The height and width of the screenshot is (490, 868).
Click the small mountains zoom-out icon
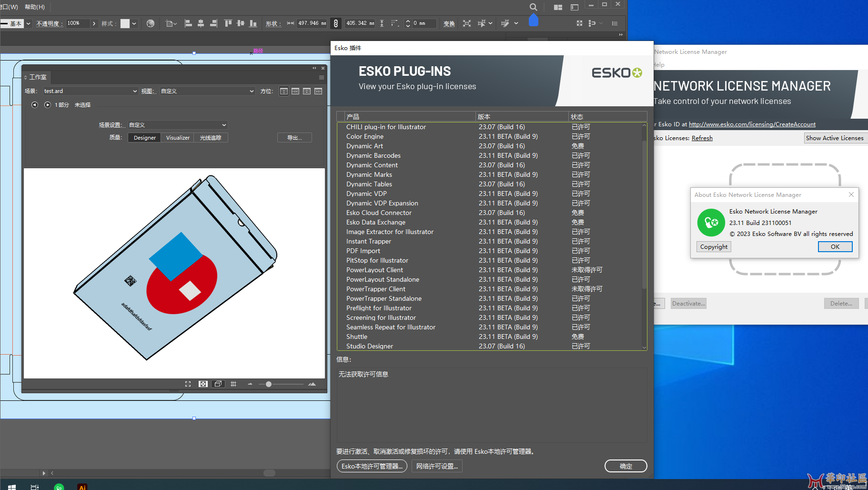[x=250, y=384]
